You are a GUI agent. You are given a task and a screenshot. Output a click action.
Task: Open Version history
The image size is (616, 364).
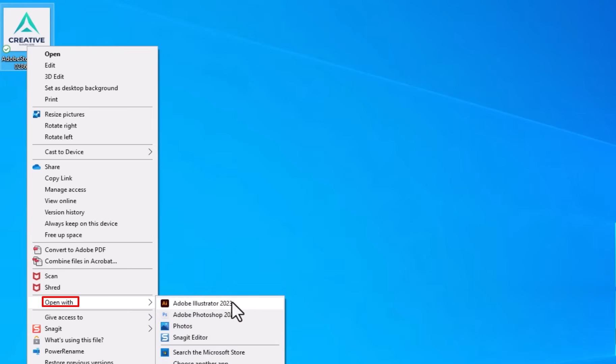[x=65, y=212]
